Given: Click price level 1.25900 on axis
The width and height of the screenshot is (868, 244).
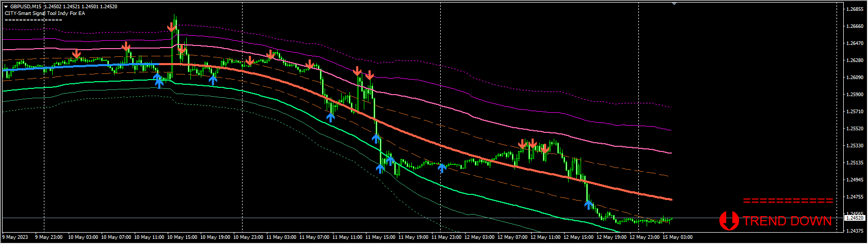Looking at the screenshot, I should [x=855, y=95].
